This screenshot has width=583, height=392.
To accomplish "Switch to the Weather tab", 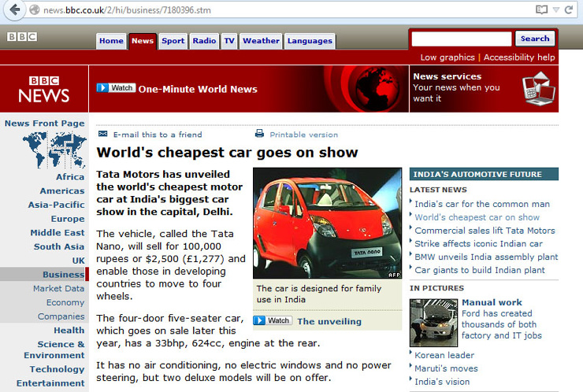I will 261,41.
